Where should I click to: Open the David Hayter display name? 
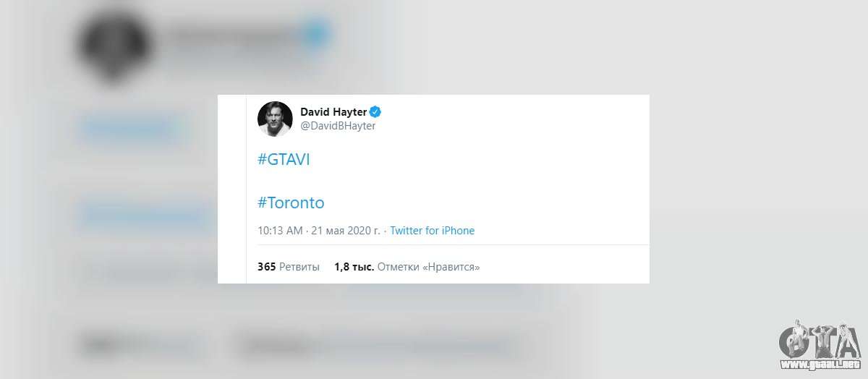[x=333, y=111]
